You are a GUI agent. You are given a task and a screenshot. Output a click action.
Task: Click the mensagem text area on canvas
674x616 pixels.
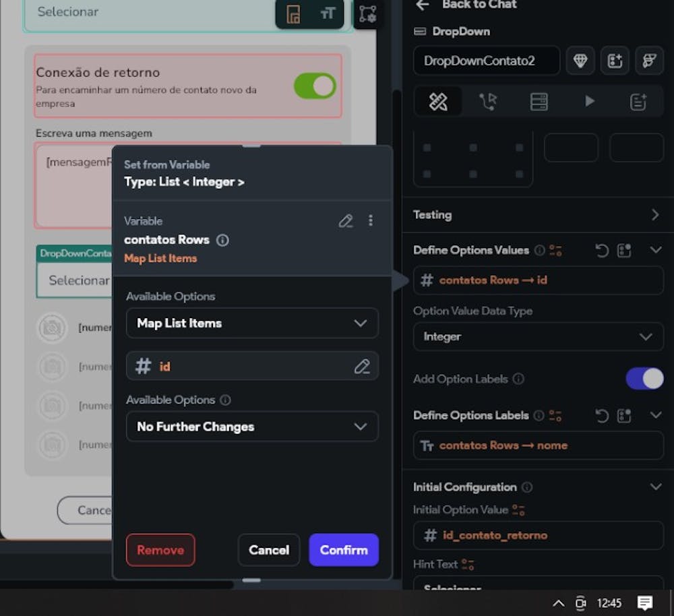[x=74, y=186]
